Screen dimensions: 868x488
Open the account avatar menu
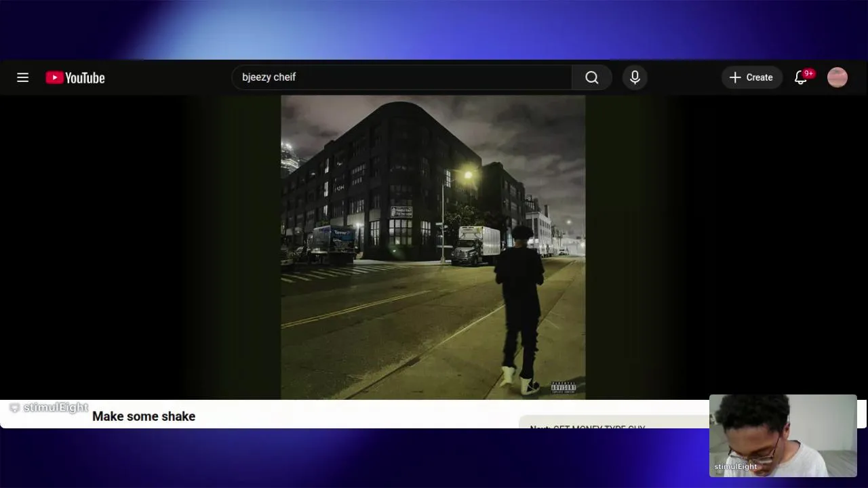coord(837,77)
